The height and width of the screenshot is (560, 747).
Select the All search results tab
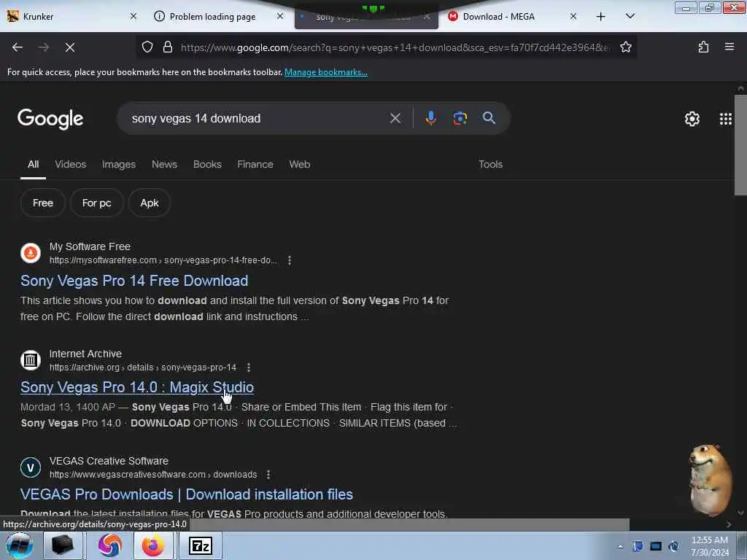pyautogui.click(x=33, y=164)
